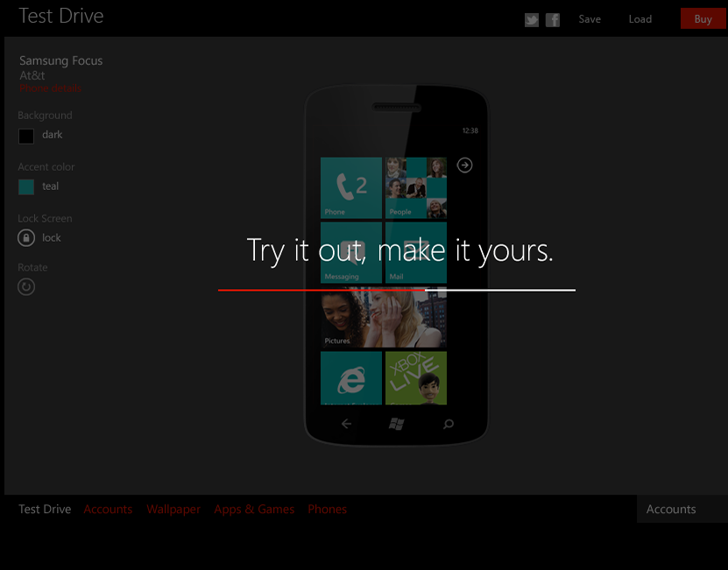
Task: Click the red Buy button
Action: pyautogui.click(x=703, y=18)
